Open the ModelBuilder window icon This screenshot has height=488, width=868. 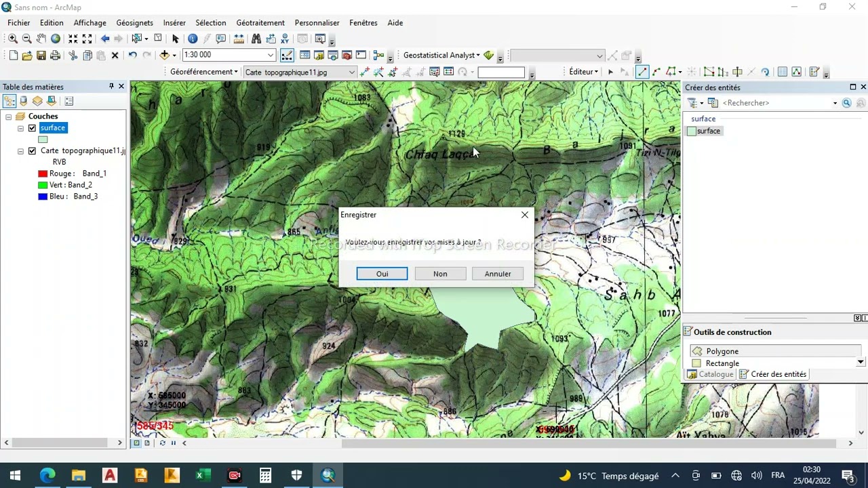(x=378, y=55)
